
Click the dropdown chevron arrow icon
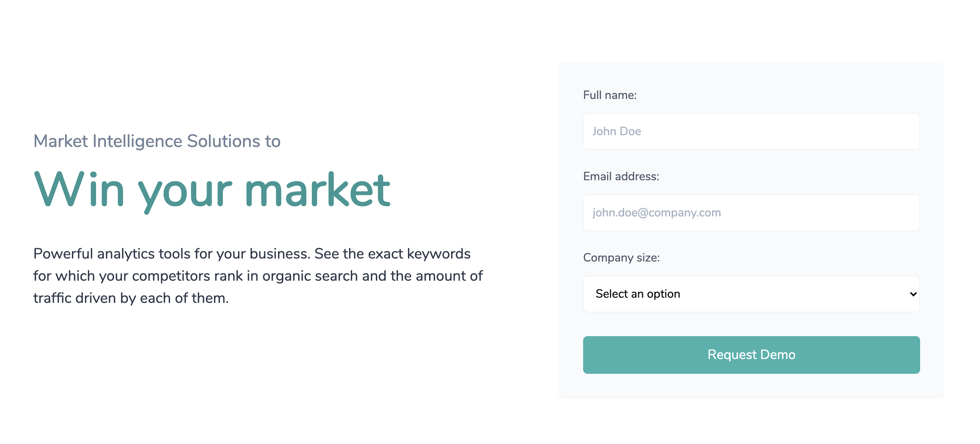click(913, 294)
